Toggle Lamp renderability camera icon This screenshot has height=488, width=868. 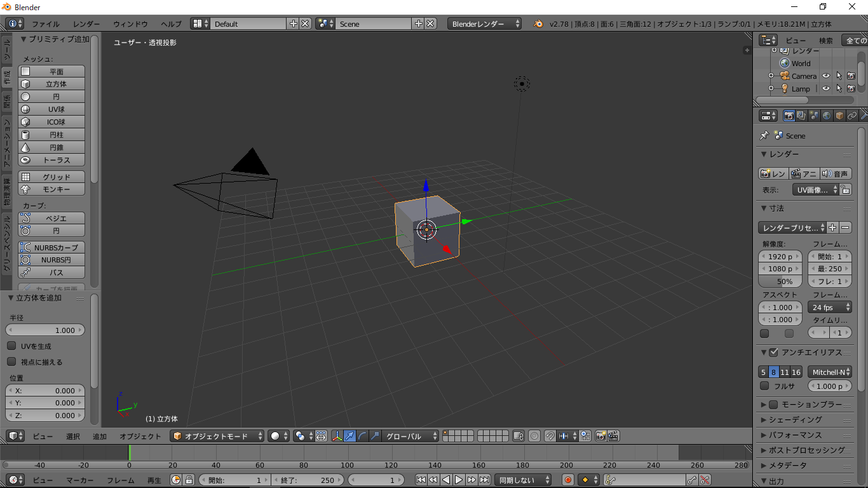click(851, 89)
